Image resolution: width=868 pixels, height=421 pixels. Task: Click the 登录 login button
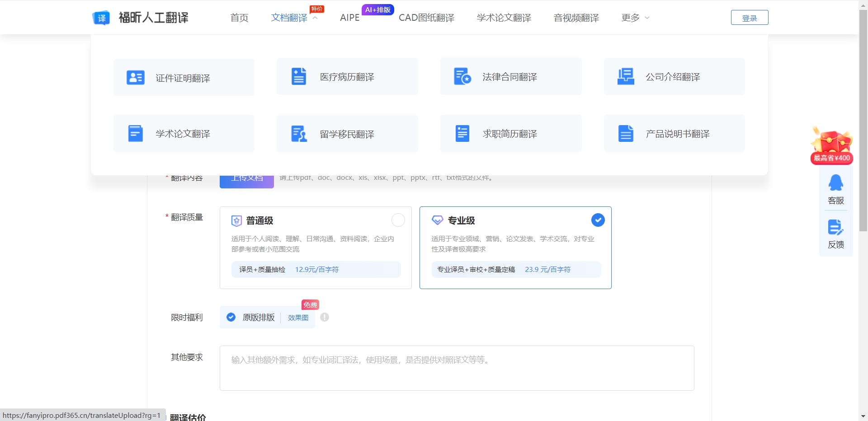click(x=749, y=18)
